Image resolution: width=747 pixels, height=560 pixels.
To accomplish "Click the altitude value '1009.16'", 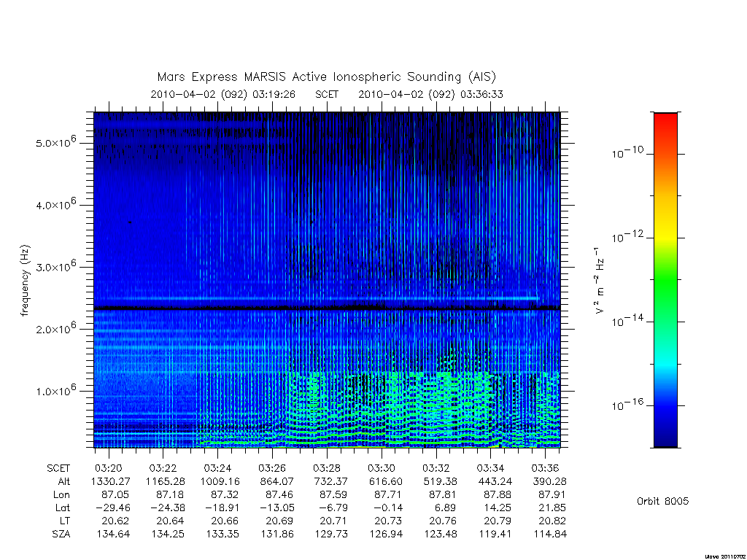I will pos(220,481).
